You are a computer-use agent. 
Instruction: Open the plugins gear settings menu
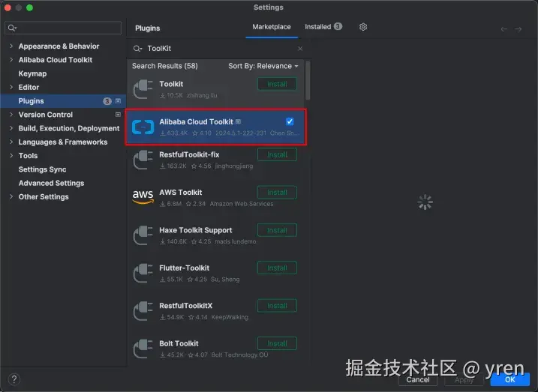363,27
